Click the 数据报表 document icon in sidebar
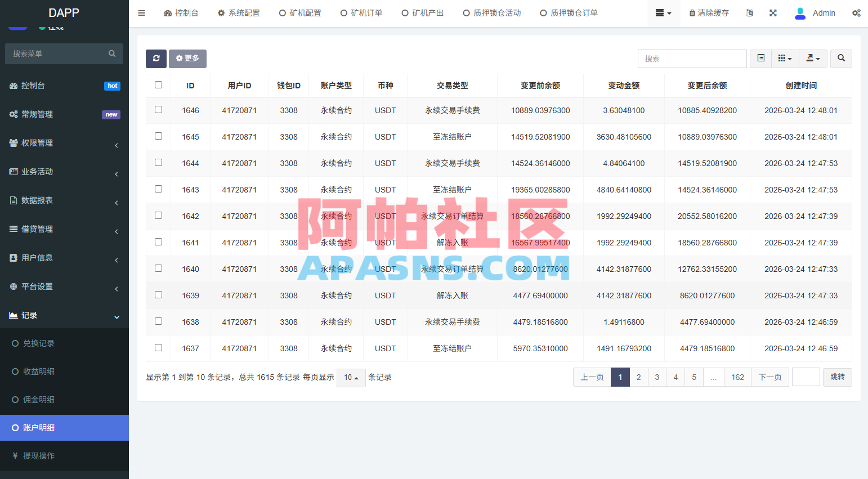Image resolution: width=868 pixels, height=479 pixels. tap(14, 200)
